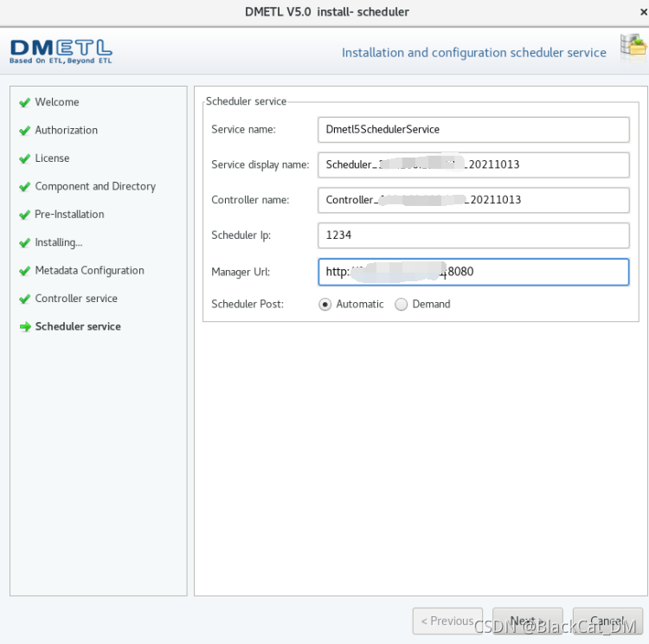Click the DMETL V5.0 install- scheduler title
Screen dimensions: 649x644
(327, 12)
